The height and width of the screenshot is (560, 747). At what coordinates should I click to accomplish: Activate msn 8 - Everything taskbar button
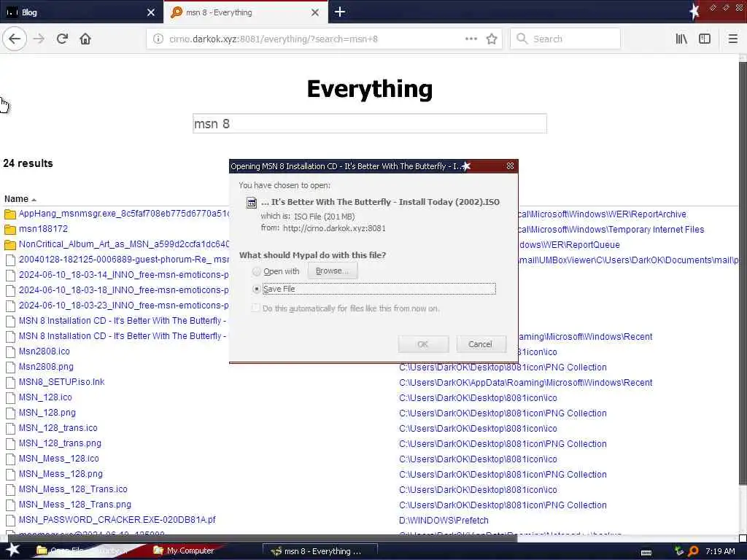pos(321,551)
